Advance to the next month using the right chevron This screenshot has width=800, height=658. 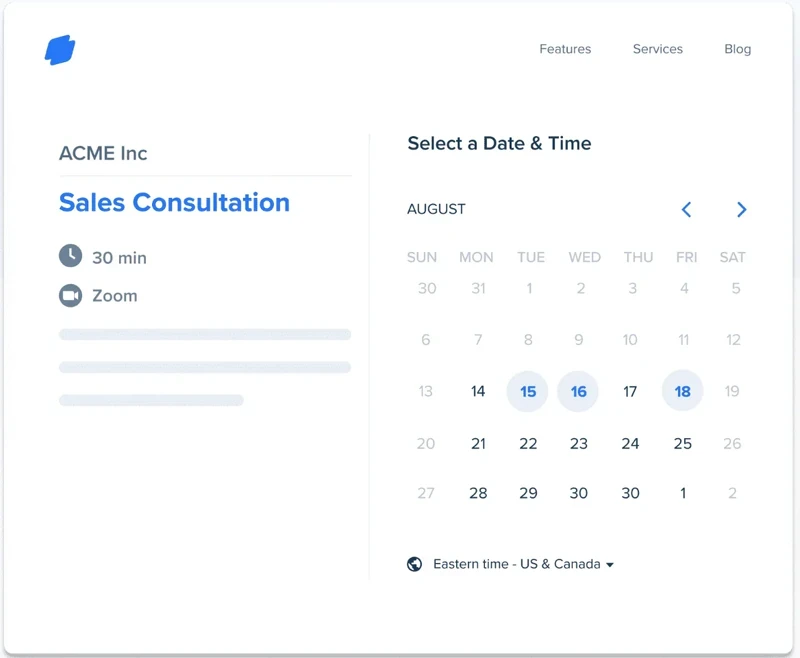pyautogui.click(x=741, y=210)
